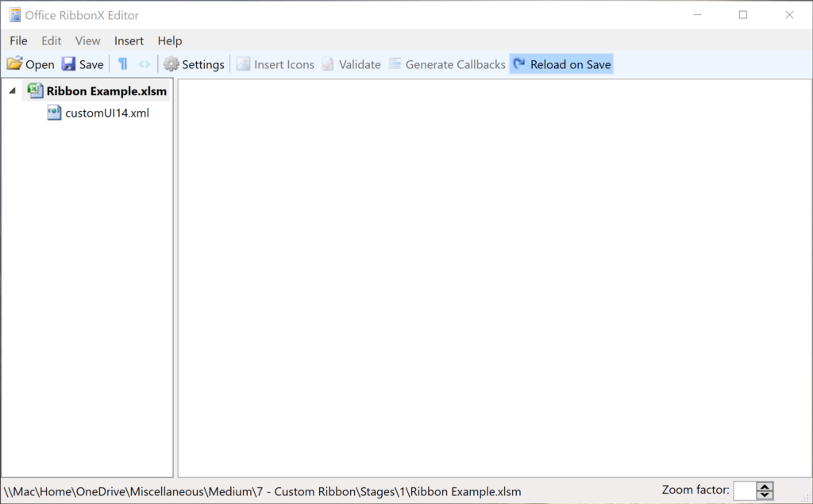Toggle the pilcrow whitespace icon
Screen dimensions: 813x504
tap(122, 64)
